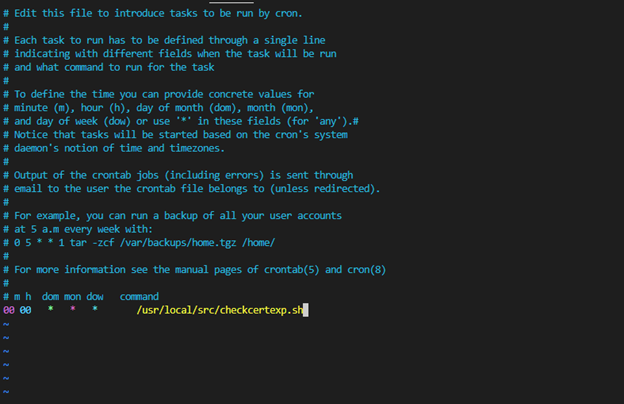Image resolution: width=624 pixels, height=404 pixels.
Task: Click the 'dom' column header word
Action: [x=51, y=297]
